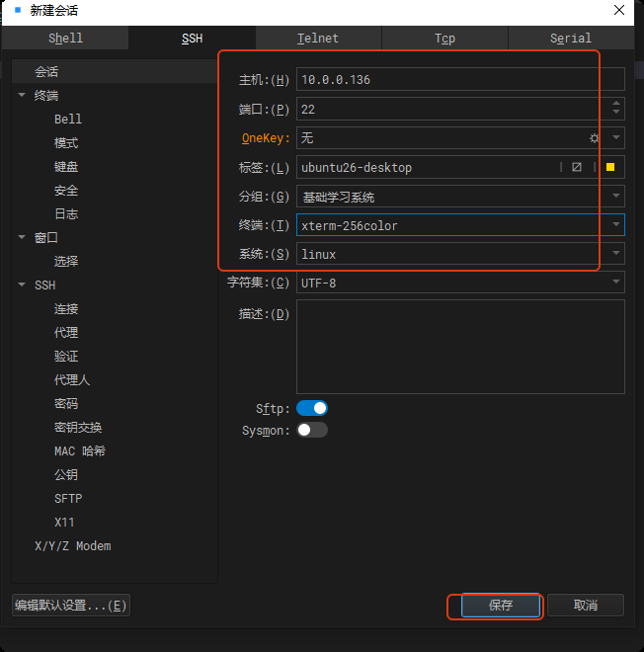
Task: Select 验证 authentication settings
Action: click(x=66, y=356)
